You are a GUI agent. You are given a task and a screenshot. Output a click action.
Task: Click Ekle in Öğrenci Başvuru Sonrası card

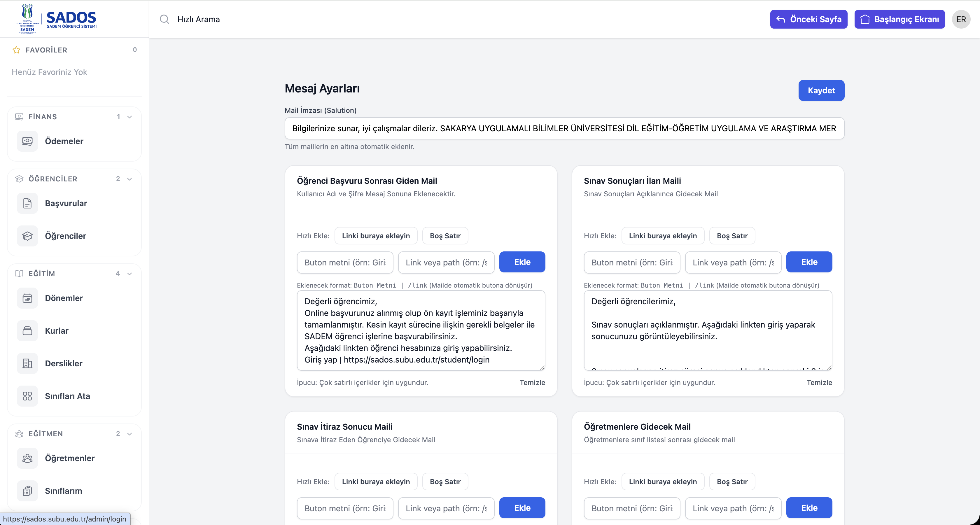click(x=522, y=262)
